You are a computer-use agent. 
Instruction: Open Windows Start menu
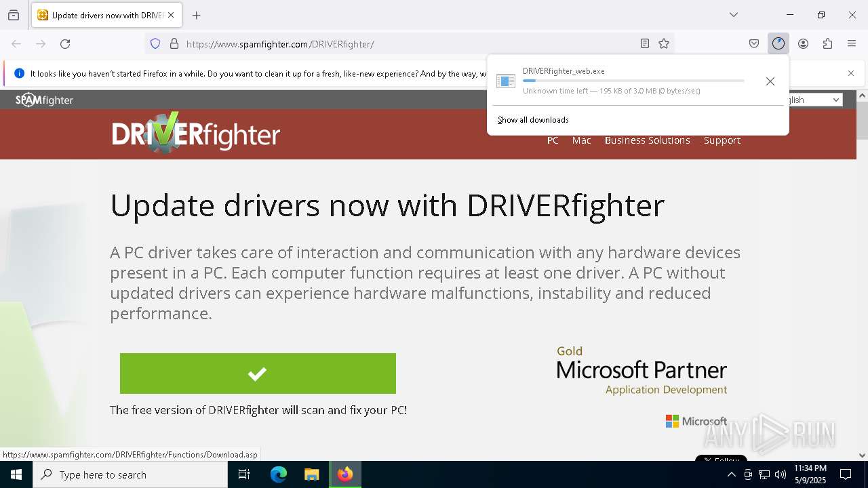tap(16, 474)
